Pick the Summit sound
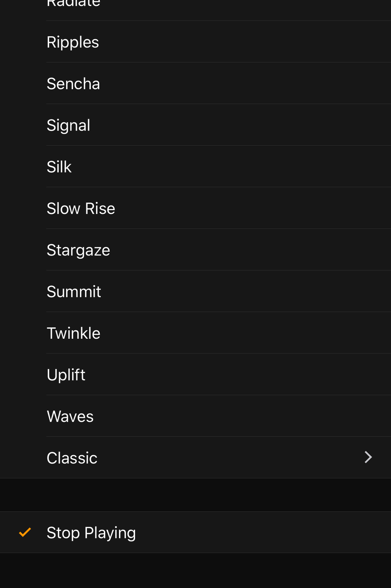This screenshot has height=588, width=391. (195, 291)
